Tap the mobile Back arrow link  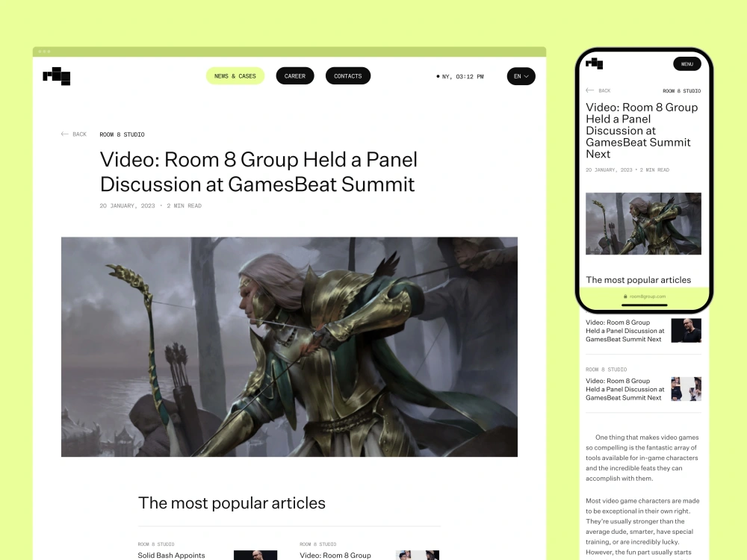point(598,90)
